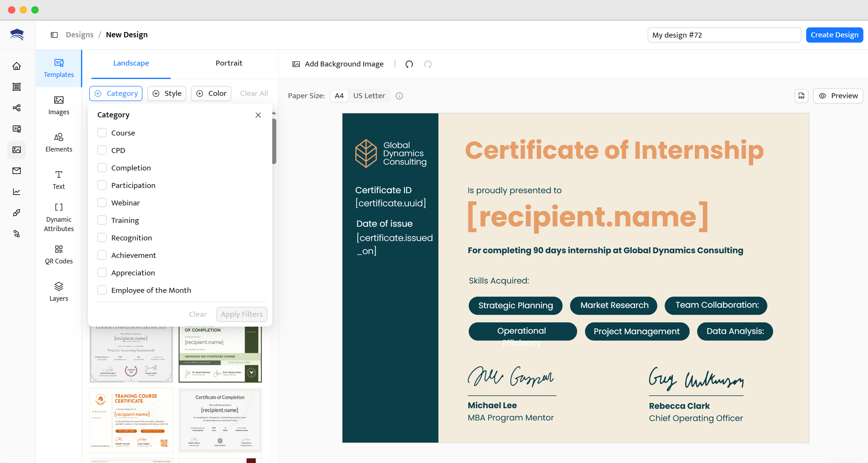Click the Create Design button
The height and width of the screenshot is (463, 868).
coord(834,35)
